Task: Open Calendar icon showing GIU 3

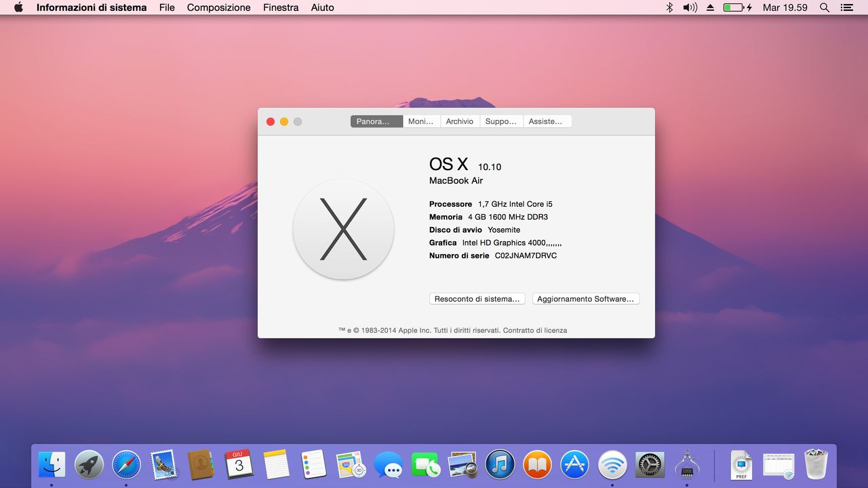Action: (239, 465)
